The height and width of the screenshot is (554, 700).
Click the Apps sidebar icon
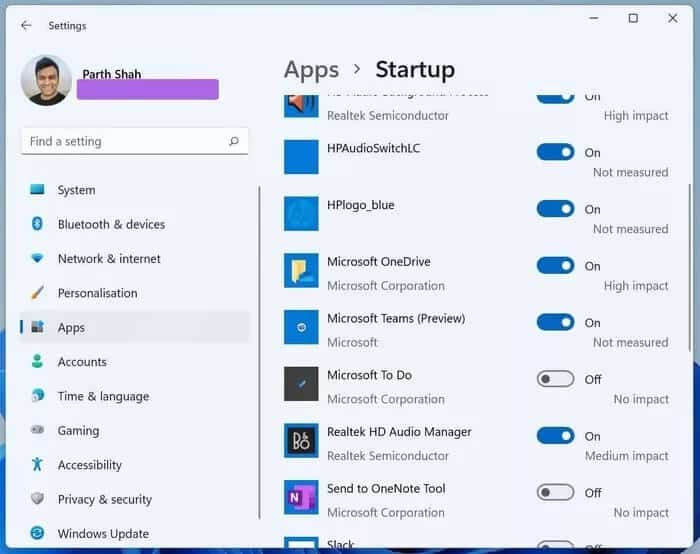[x=38, y=327]
